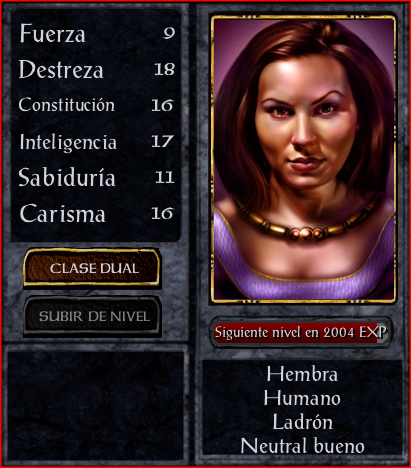Click the Sabiduría attribute label
The width and height of the screenshot is (411, 468).
click(x=67, y=177)
